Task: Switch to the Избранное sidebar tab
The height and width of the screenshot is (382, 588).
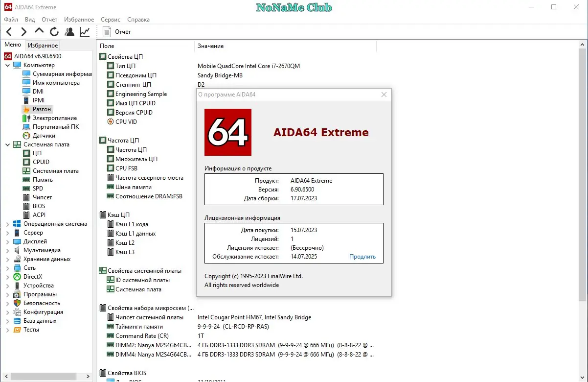Action: (x=43, y=45)
